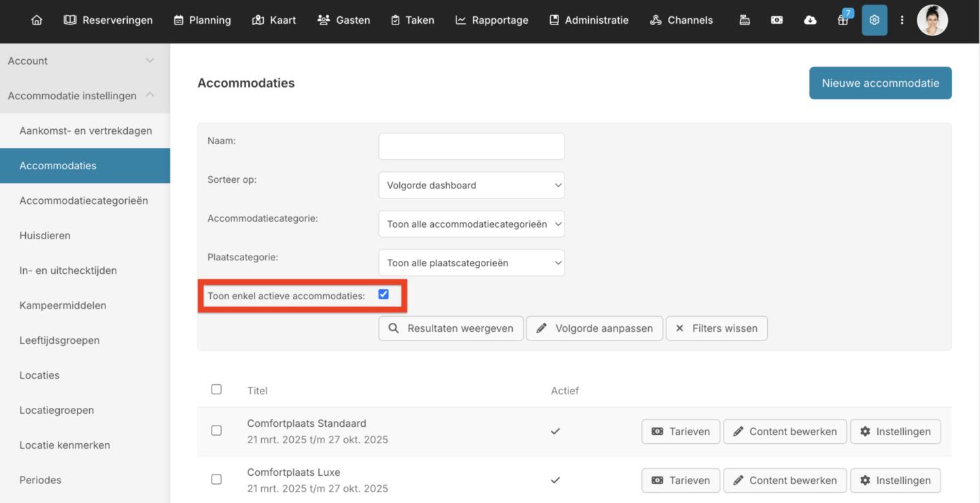Click the Nieuwe accommodatie button
The width and height of the screenshot is (980, 503).
(880, 83)
